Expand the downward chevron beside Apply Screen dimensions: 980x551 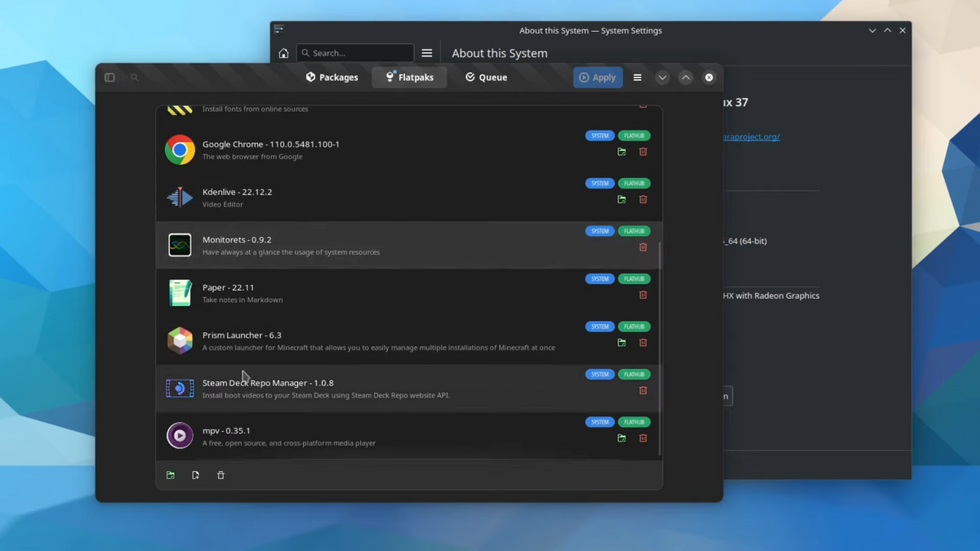click(x=662, y=77)
